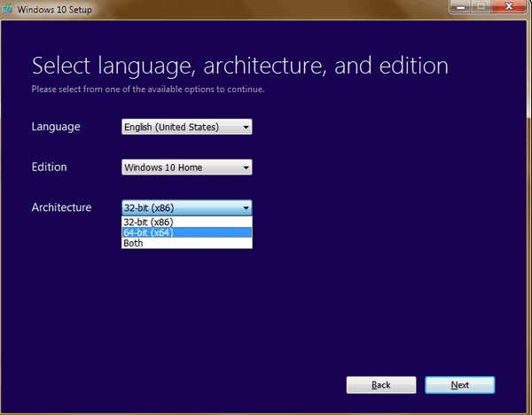Click the Architecture label
Viewport: 532px width, 415px height.
tap(61, 207)
